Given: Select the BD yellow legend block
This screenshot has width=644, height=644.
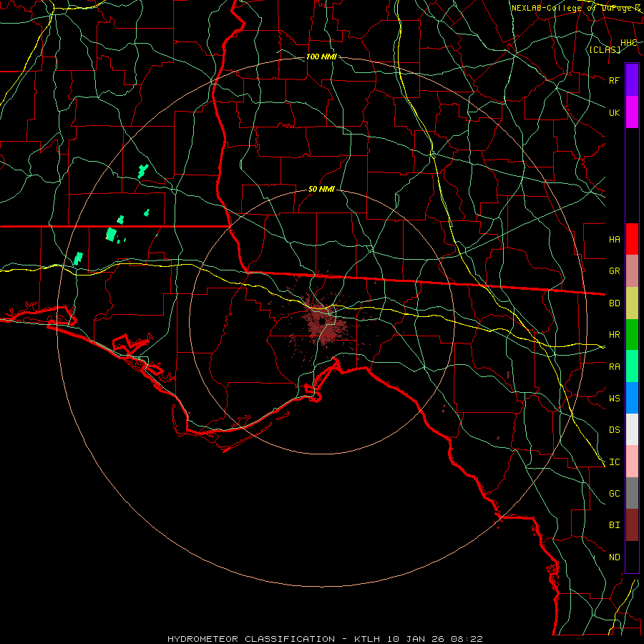Looking at the screenshot, I should 632,303.
